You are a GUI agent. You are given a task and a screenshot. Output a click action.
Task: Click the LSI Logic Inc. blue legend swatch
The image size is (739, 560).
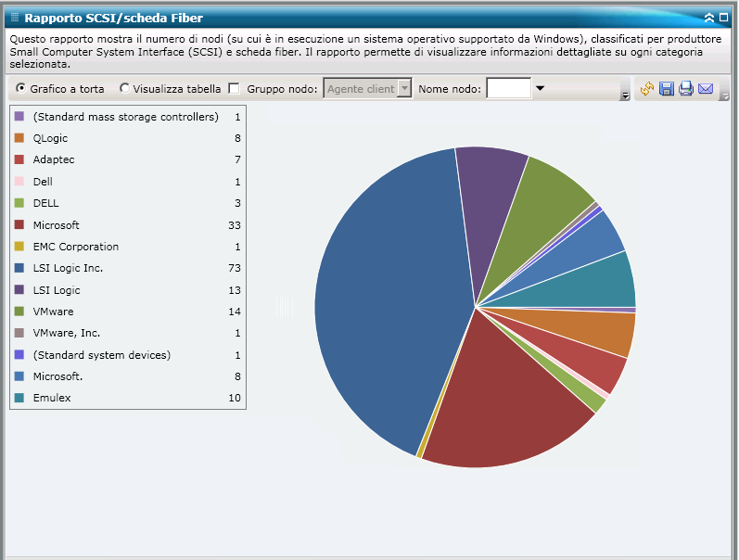(19, 268)
